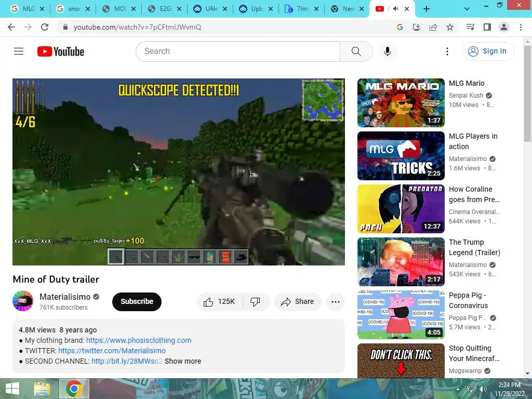Click Google icon in address bar
This screenshot has height=399, width=532.
click(x=400, y=27)
